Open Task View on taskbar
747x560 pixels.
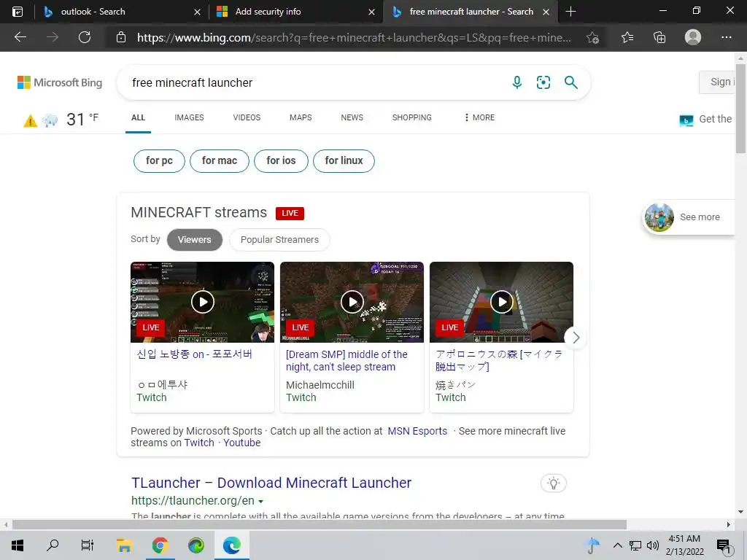coord(88,545)
